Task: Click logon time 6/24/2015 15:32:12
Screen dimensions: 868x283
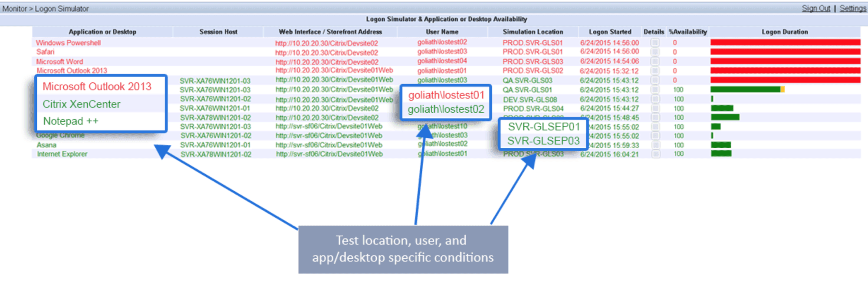Action: coord(609,71)
